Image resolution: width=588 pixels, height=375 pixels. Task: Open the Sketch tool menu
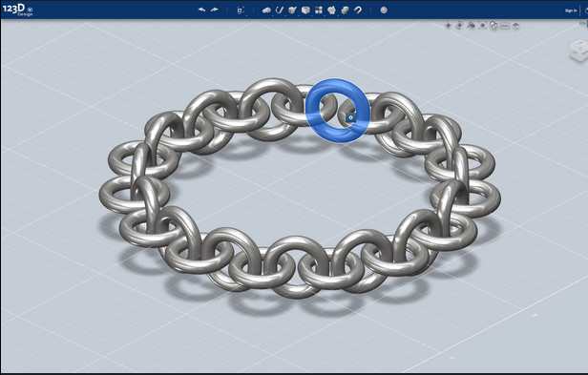280,10
